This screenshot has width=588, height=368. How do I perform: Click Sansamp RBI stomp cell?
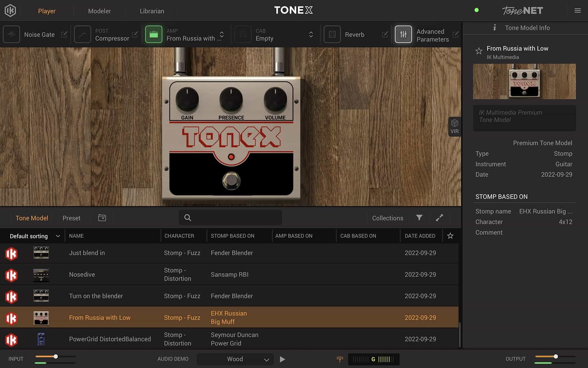tap(230, 274)
